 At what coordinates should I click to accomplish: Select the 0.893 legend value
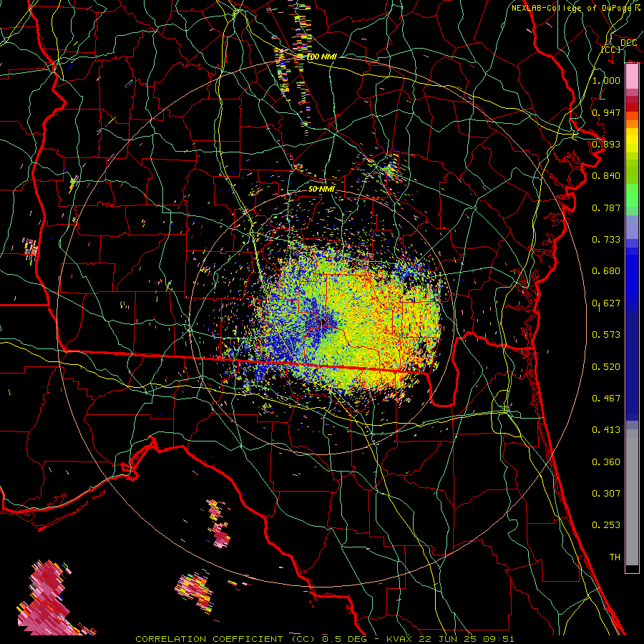pos(606,144)
